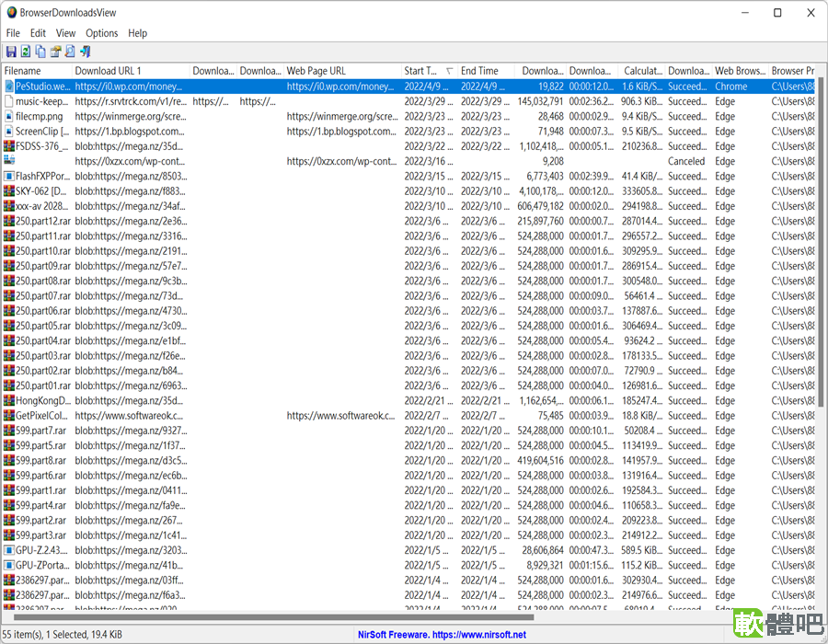Open the NirSoft Freeware nirsoft.net link
Screen dimensions: 828x644
coord(442,635)
